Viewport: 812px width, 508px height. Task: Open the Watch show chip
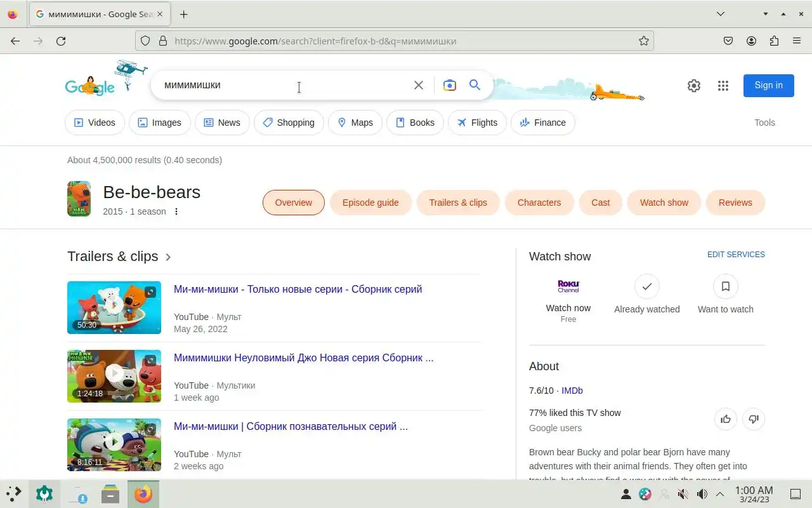pos(664,203)
